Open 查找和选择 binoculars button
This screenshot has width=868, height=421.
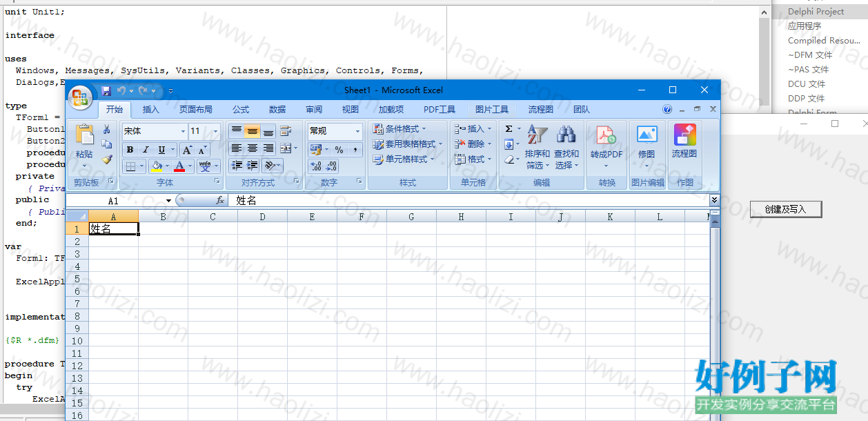[x=566, y=146]
